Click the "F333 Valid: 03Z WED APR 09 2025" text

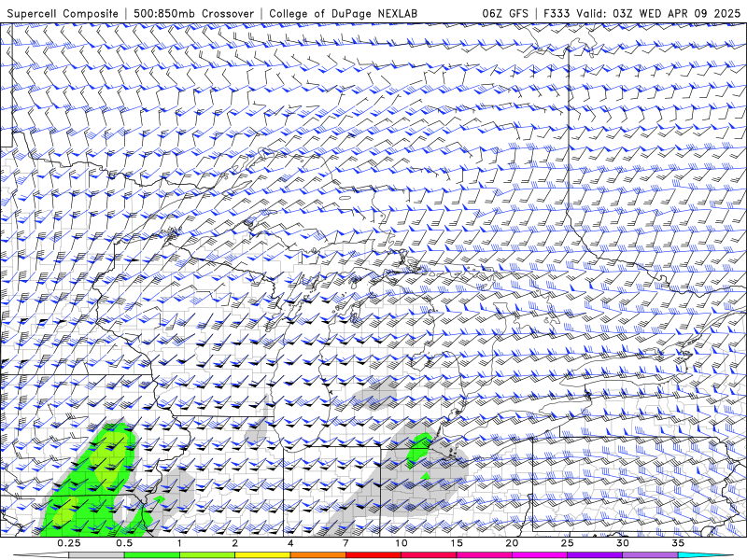(641, 13)
